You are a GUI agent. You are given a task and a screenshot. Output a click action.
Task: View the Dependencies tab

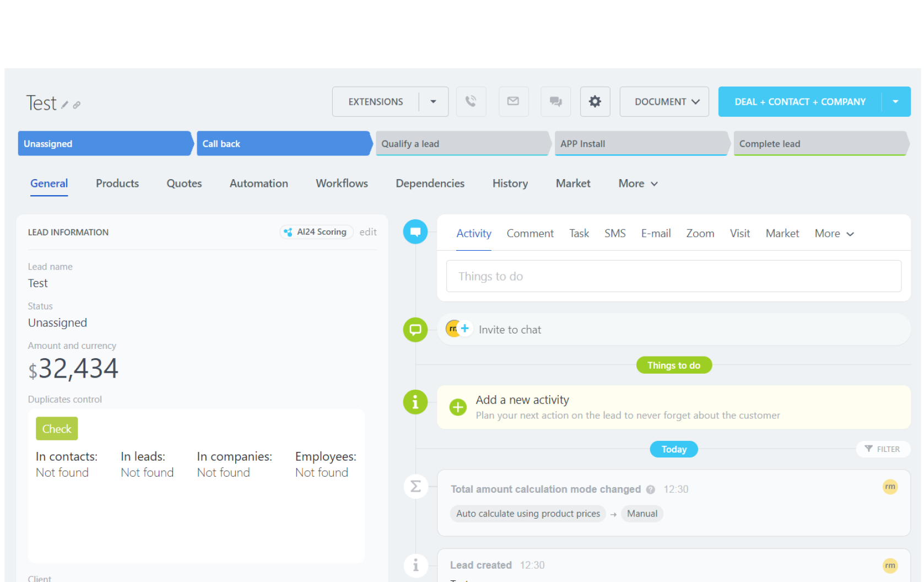pyautogui.click(x=430, y=184)
